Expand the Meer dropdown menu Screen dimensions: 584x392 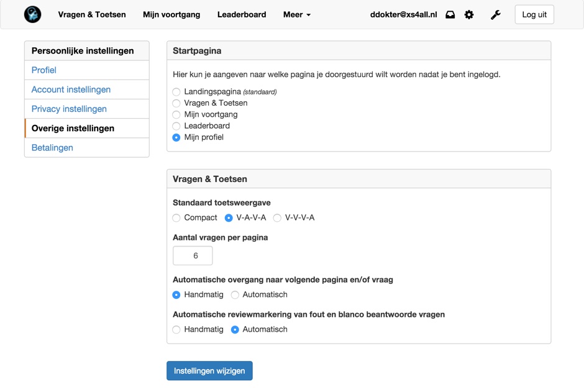[296, 14]
